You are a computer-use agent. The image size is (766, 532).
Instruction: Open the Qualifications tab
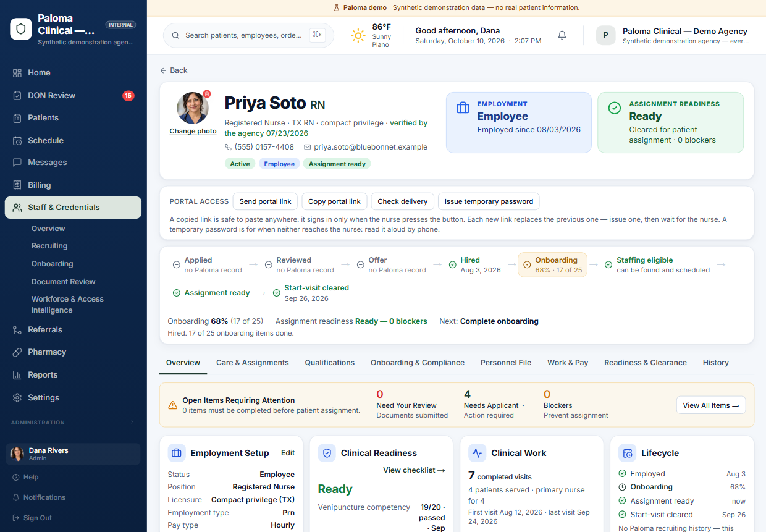[x=330, y=363]
